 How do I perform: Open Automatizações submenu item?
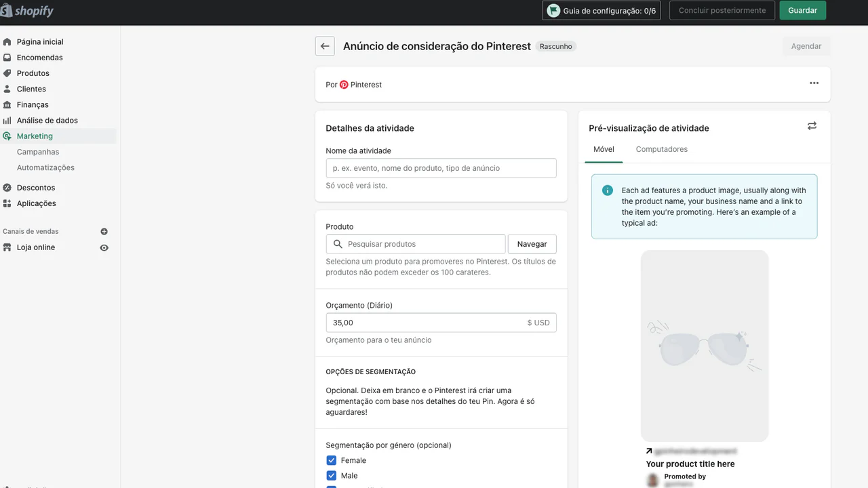click(x=45, y=167)
